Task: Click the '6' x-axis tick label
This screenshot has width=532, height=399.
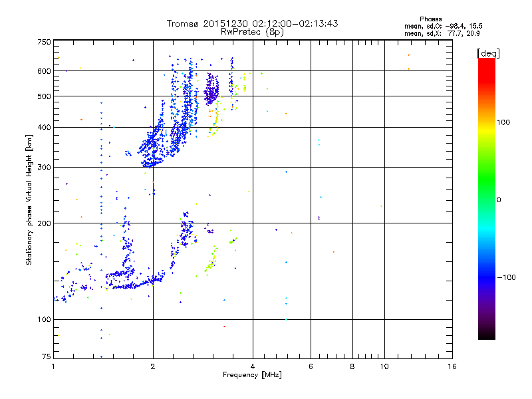Action: pos(311,366)
